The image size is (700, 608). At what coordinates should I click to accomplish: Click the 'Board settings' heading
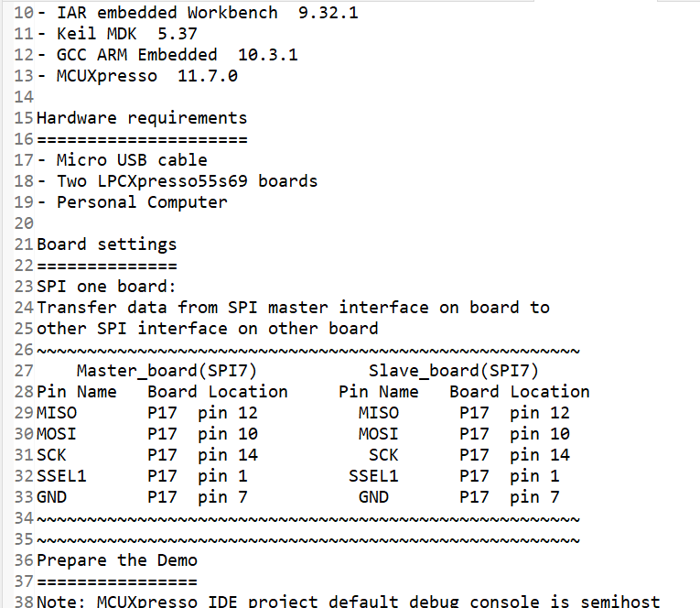pos(106,244)
